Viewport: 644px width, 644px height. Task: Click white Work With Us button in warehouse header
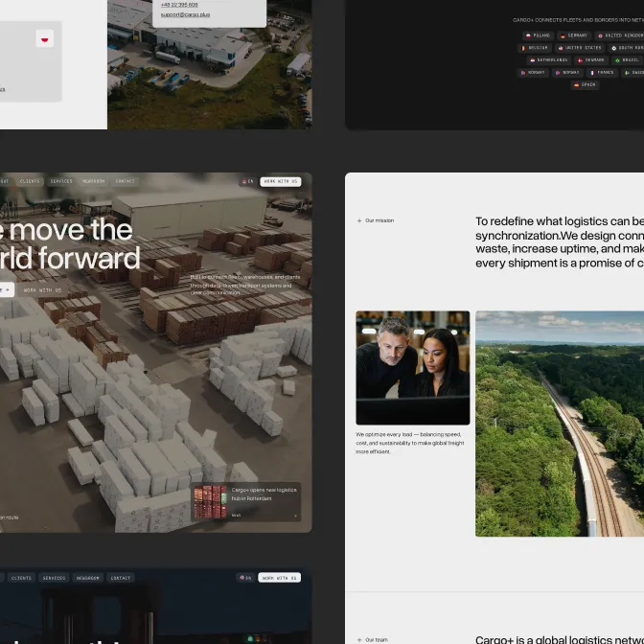[x=281, y=181]
